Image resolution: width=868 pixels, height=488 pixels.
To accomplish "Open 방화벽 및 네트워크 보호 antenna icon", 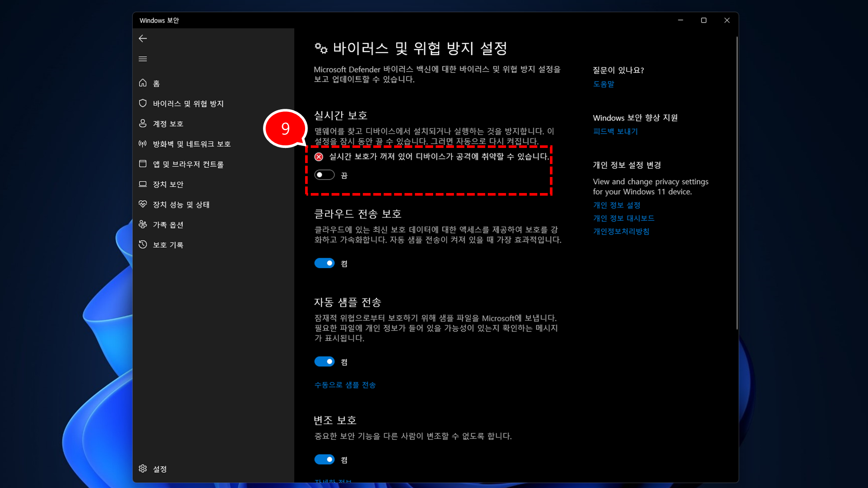I will [x=143, y=144].
